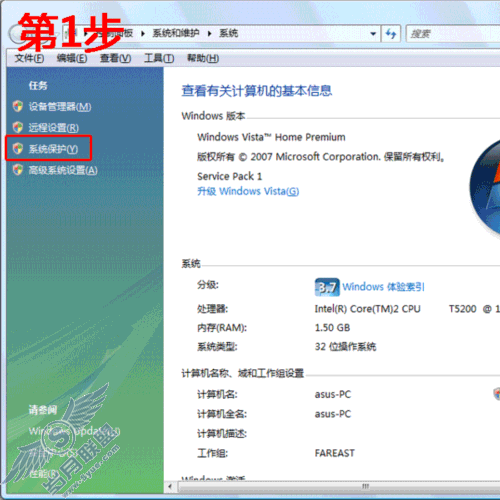Viewport: 500px width, 500px height.
Task: Open System Protection (系统保护) link
Action: (53, 149)
